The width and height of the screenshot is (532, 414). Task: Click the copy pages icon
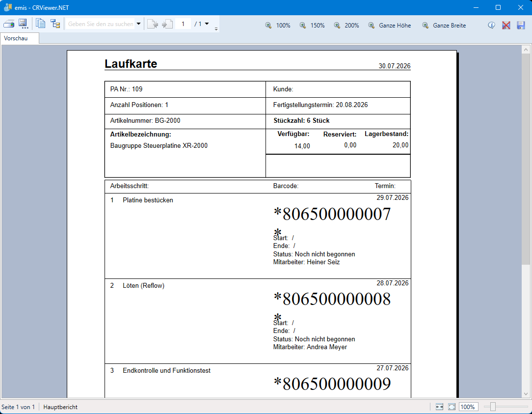[x=40, y=24]
